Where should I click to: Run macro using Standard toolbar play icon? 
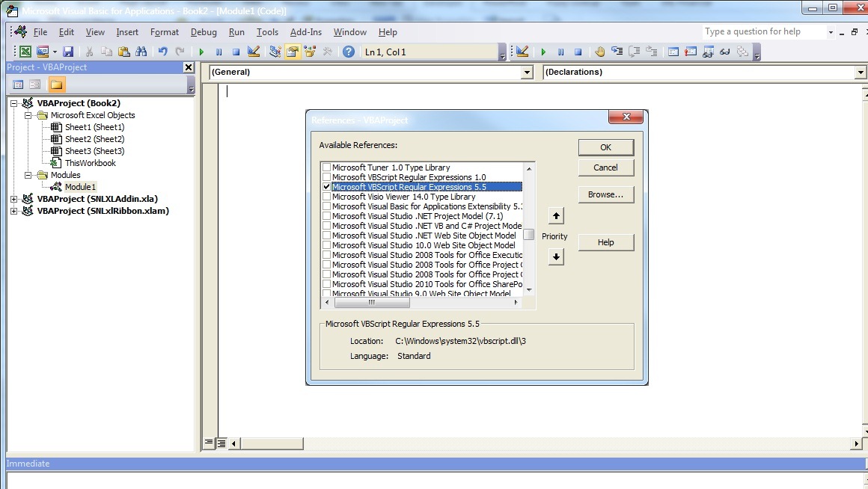click(201, 52)
